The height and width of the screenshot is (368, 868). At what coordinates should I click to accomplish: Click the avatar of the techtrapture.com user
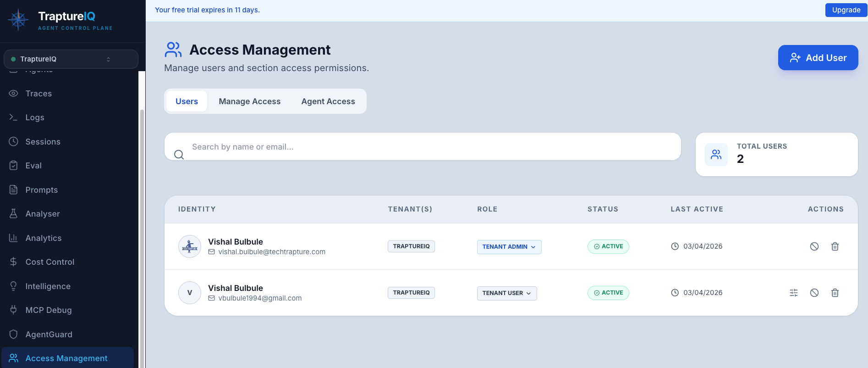tap(190, 246)
